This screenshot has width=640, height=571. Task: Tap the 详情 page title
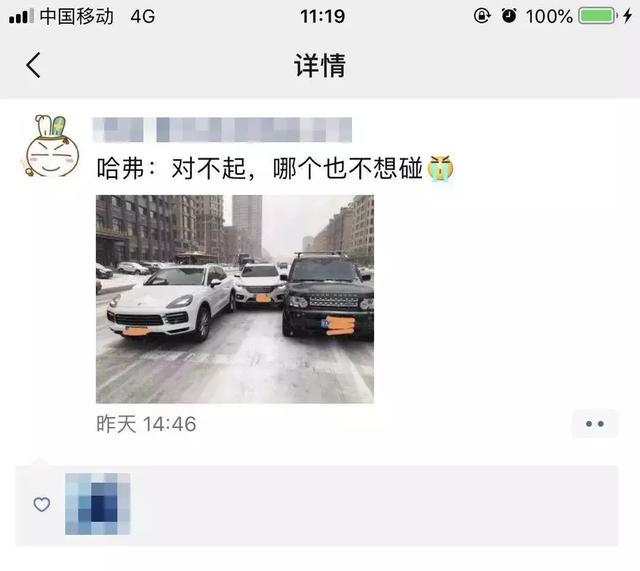tap(320, 65)
